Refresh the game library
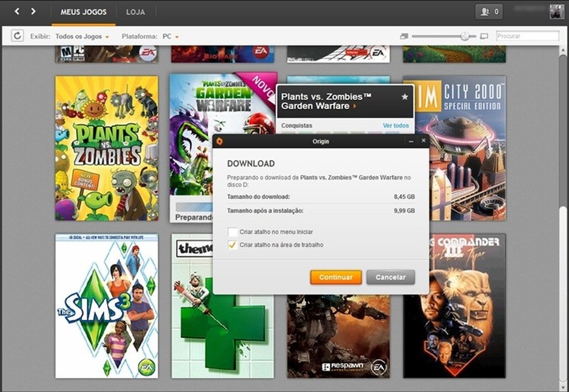Image resolution: width=569 pixels, height=392 pixels. click(x=17, y=36)
